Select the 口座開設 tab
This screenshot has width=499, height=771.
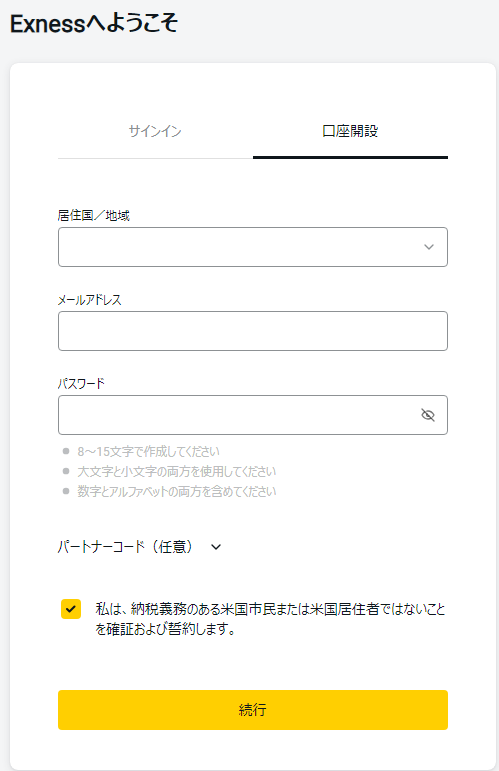click(350, 131)
